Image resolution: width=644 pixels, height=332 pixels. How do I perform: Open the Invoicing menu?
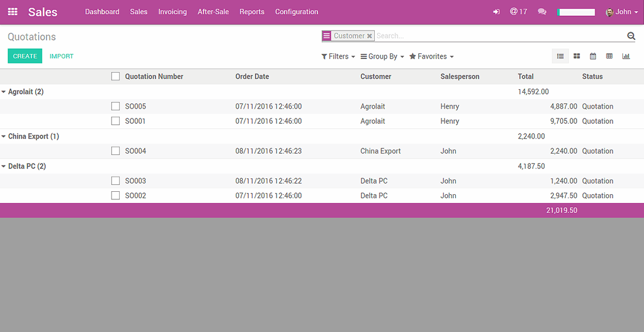point(172,12)
